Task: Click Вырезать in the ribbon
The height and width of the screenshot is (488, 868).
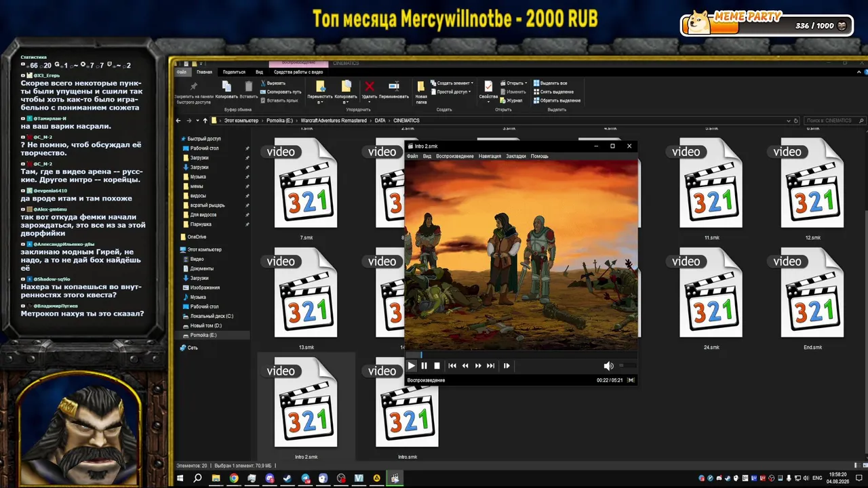Action: (273, 83)
